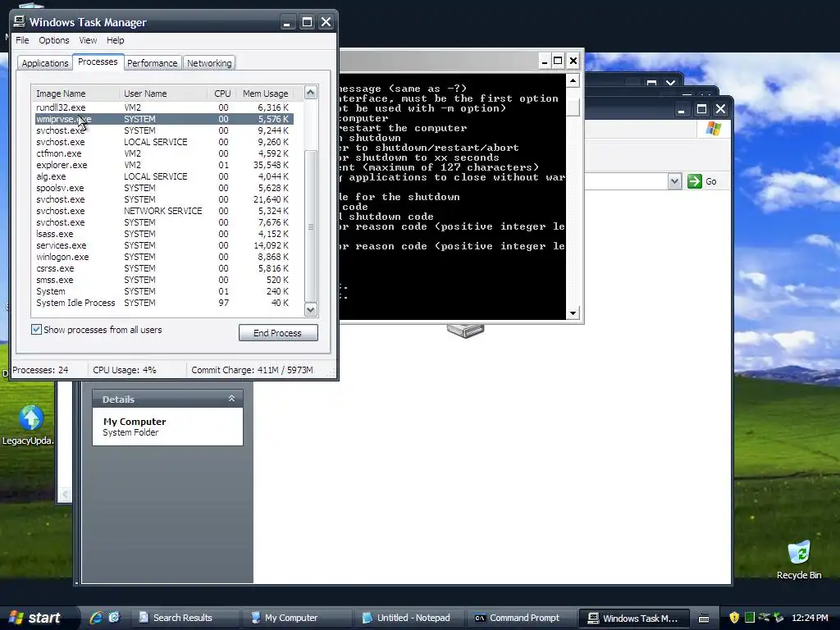
Task: Select the wmiprvse.exe process row
Action: click(164, 119)
